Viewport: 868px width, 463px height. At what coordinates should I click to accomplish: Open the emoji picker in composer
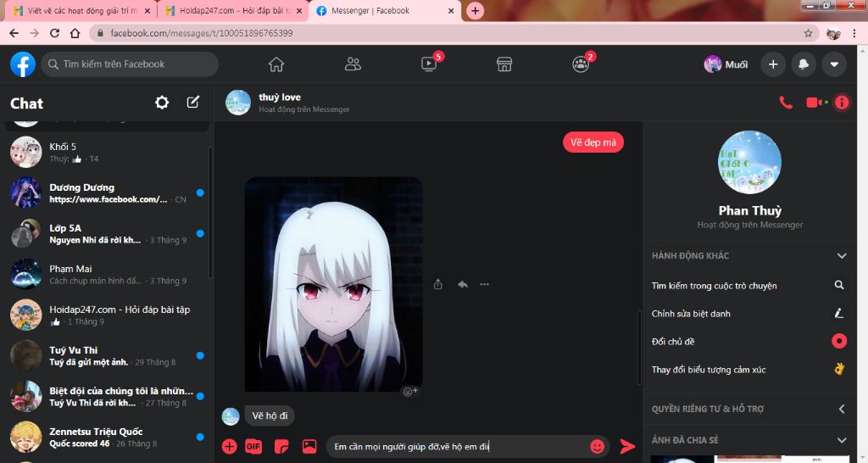(x=597, y=446)
